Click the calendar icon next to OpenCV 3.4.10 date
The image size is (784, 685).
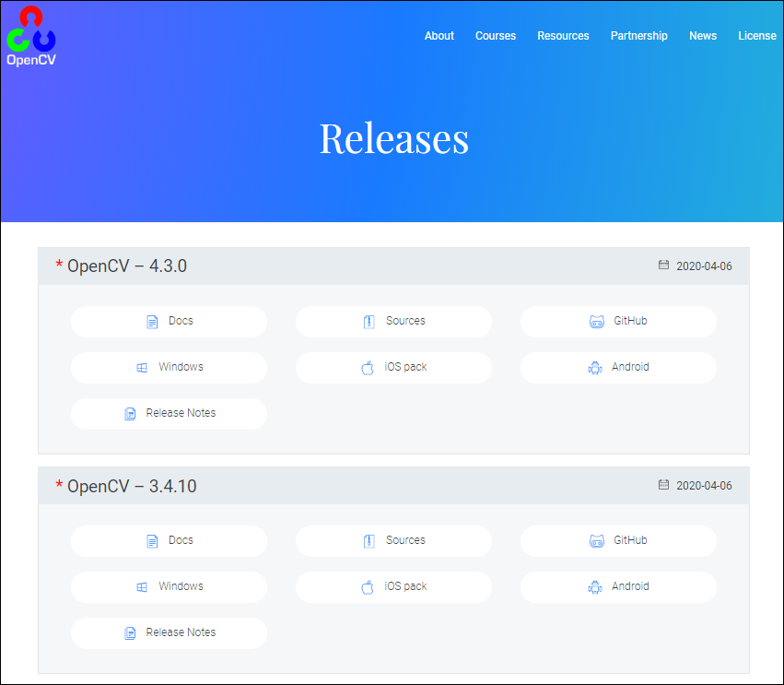tap(663, 484)
